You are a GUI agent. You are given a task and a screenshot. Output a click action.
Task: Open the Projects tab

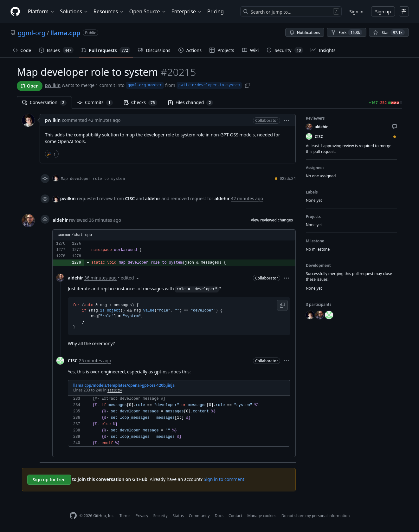pyautogui.click(x=222, y=50)
